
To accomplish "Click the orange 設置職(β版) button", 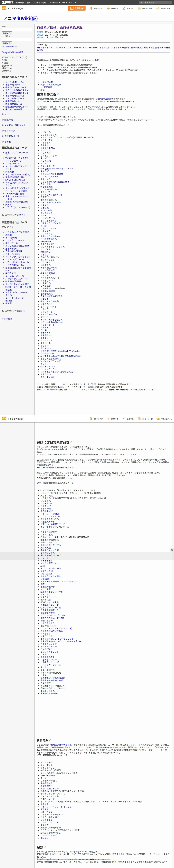I will tap(77, 8).
